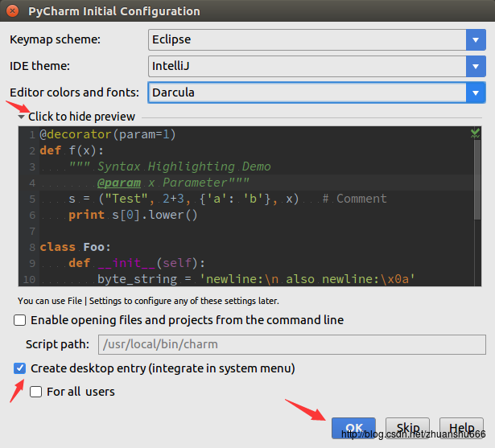Click the Darcula color scheme field
Viewport: 495px width, 448px height.
click(306, 92)
